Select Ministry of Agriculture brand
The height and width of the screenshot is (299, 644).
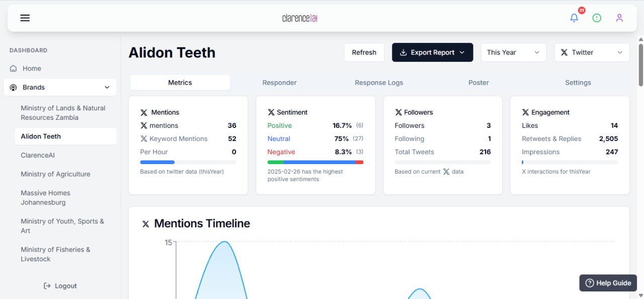coord(55,174)
